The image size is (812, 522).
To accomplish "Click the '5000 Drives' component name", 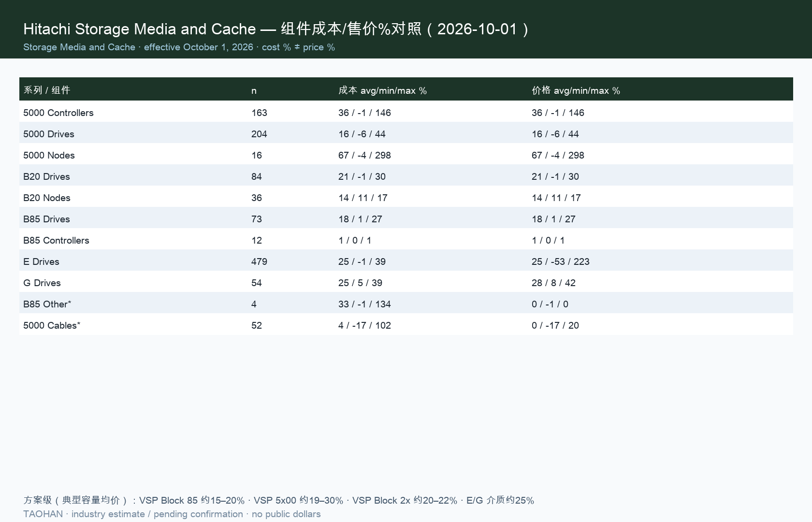I will click(49, 134).
